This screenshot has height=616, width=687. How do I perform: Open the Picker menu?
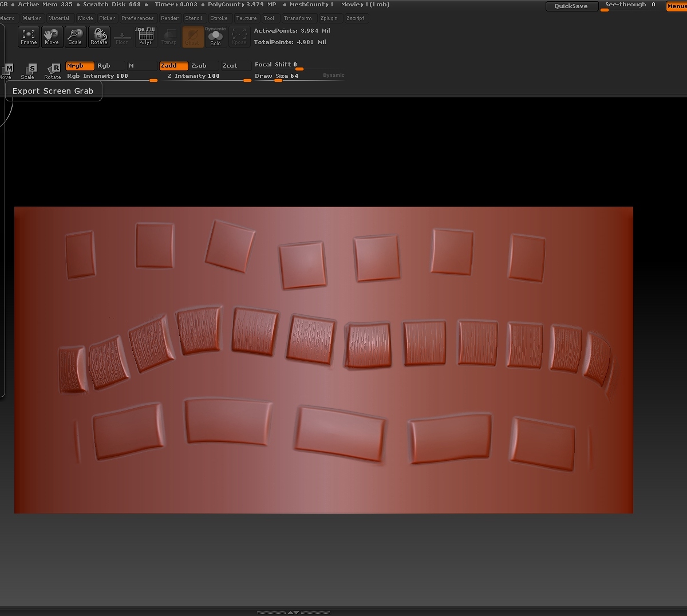(x=107, y=18)
